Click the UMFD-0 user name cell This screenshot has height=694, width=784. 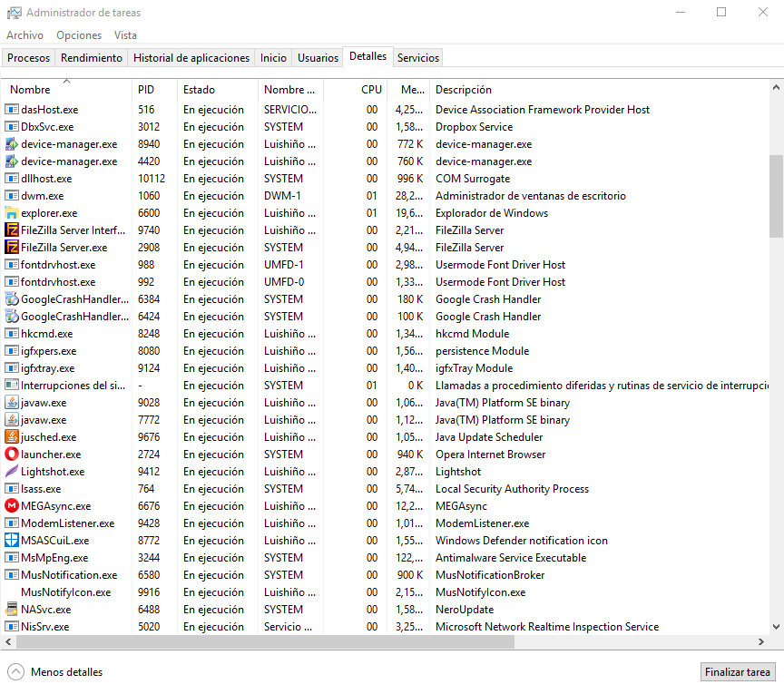tap(284, 282)
